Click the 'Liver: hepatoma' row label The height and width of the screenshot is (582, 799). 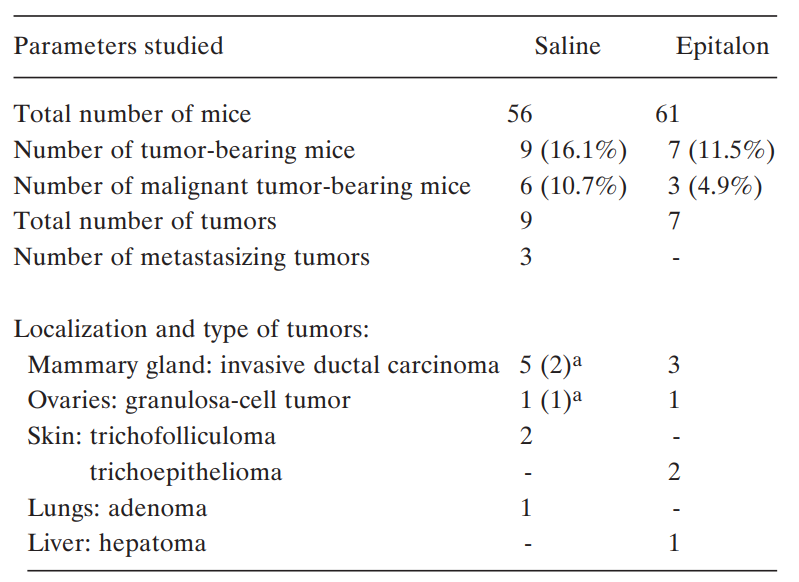coord(117,543)
